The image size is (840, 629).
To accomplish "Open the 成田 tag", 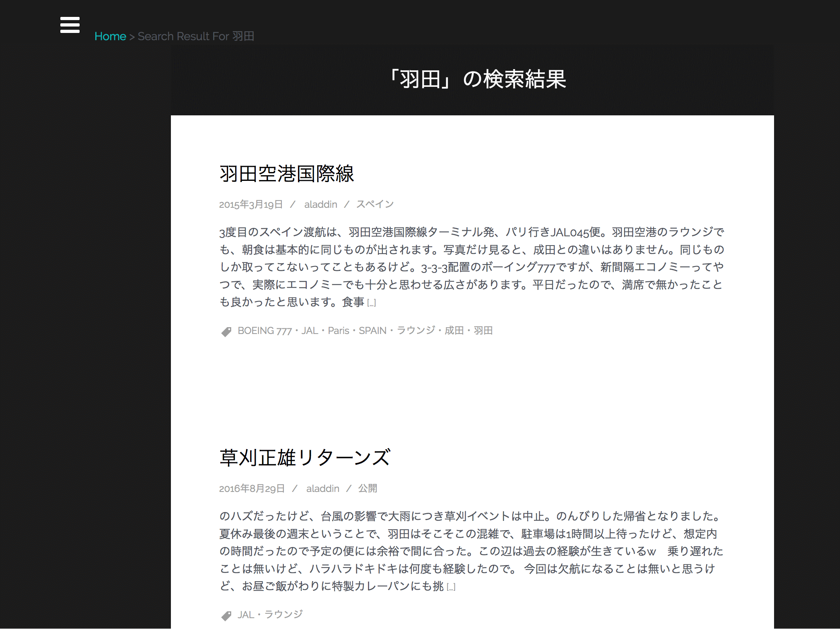I will (x=454, y=331).
